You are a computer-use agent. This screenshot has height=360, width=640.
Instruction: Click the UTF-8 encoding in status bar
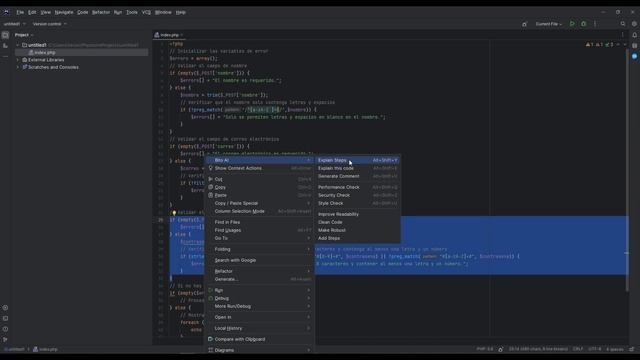pos(595,349)
